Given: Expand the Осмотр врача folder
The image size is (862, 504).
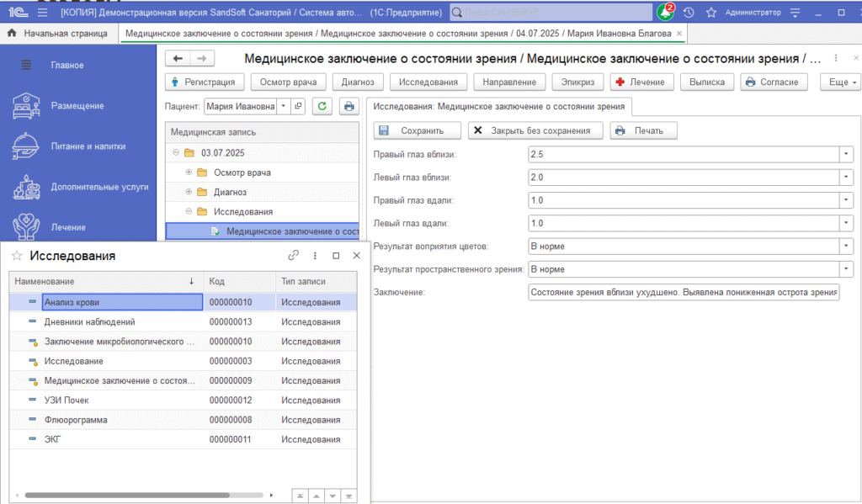Looking at the screenshot, I should click(189, 172).
